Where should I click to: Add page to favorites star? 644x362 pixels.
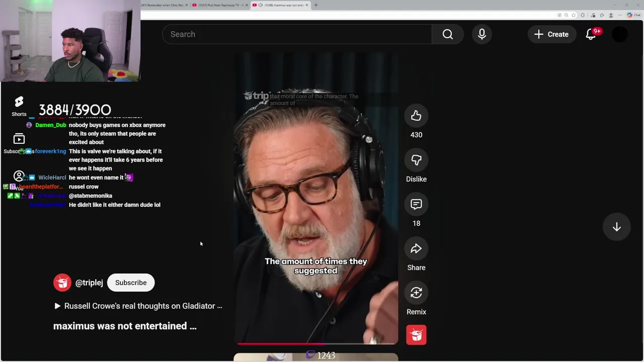pyautogui.click(x=574, y=15)
